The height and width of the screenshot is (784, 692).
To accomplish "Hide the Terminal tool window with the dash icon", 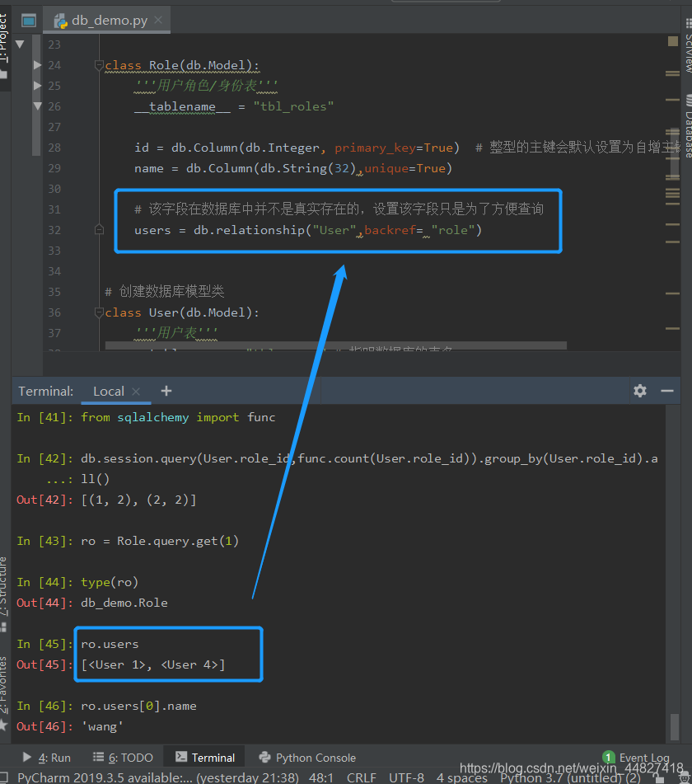I will pyautogui.click(x=667, y=391).
